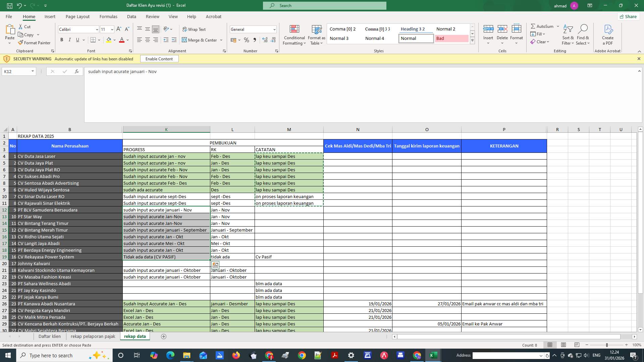Viewport: 644px width, 362px height.
Task: Toggle underline formatting
Action: pyautogui.click(x=77, y=40)
